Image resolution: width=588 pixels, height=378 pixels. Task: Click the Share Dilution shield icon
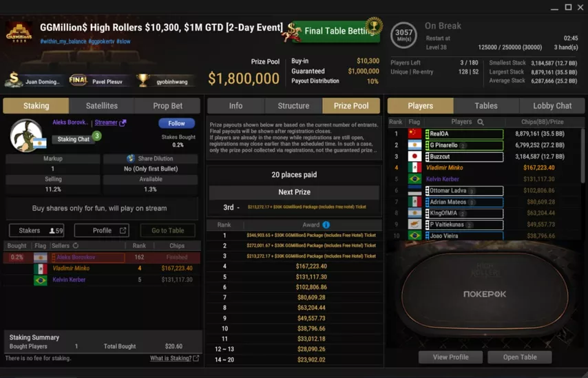pos(131,158)
